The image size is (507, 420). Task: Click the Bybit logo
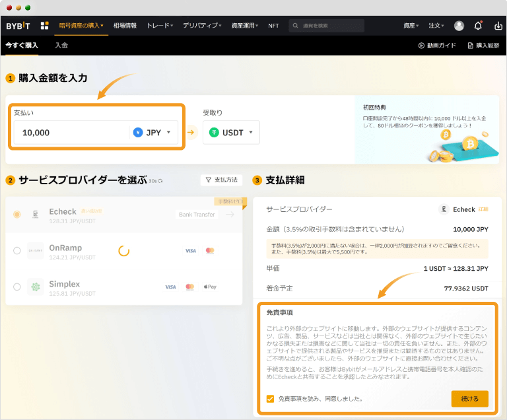[x=18, y=26]
